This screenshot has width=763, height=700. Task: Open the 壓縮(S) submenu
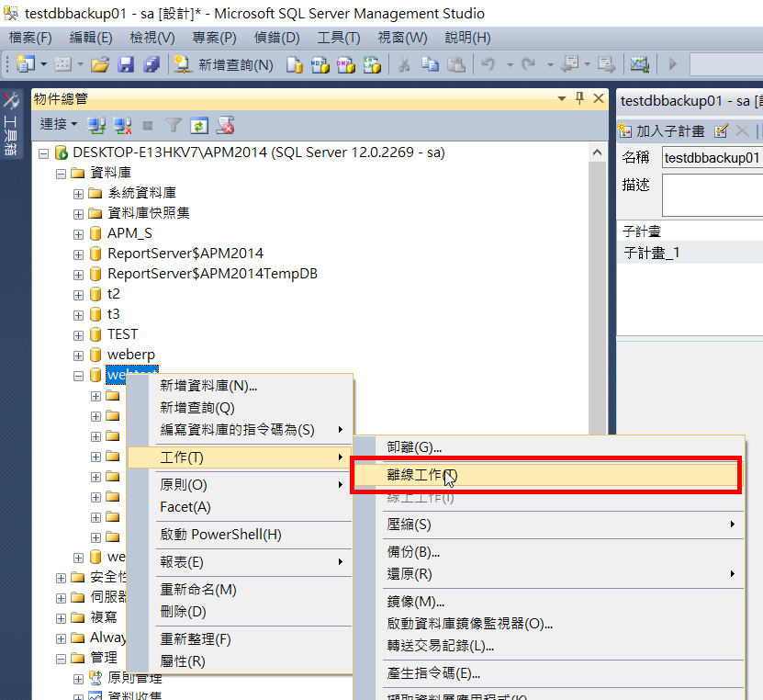point(549,525)
